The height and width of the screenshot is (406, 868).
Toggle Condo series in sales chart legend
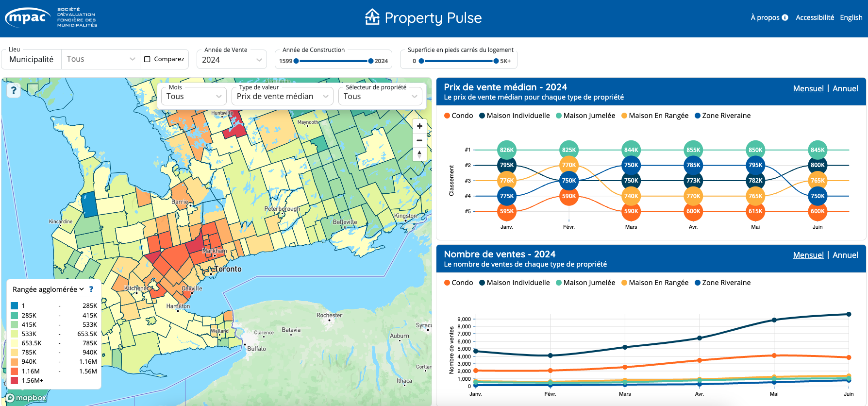458,283
